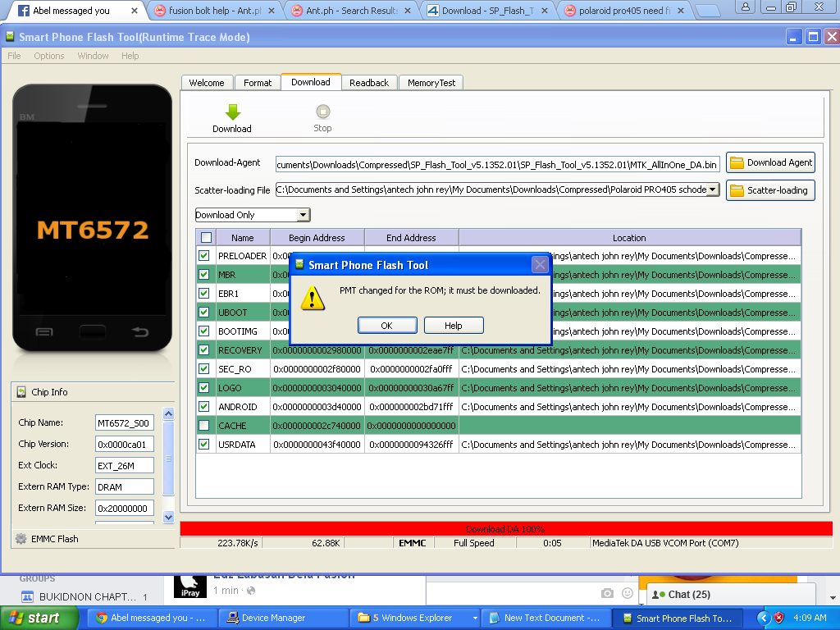Click the Stop icon in toolbar
The width and height of the screenshot is (840, 630).
(x=322, y=112)
